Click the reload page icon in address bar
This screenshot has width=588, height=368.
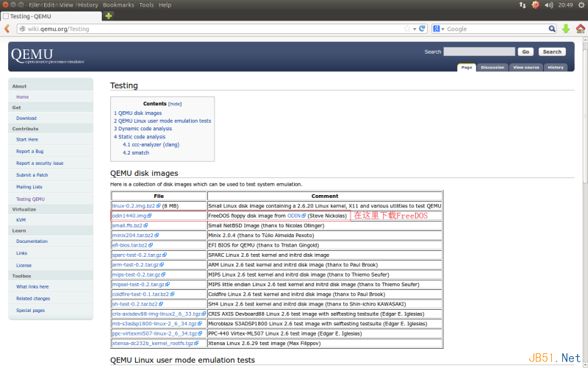click(x=422, y=29)
